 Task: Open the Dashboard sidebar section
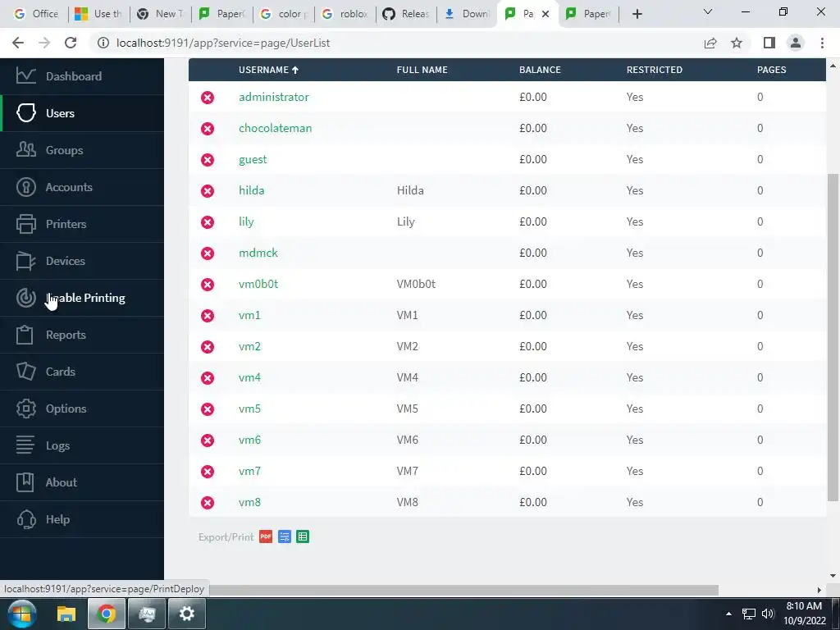(x=82, y=76)
